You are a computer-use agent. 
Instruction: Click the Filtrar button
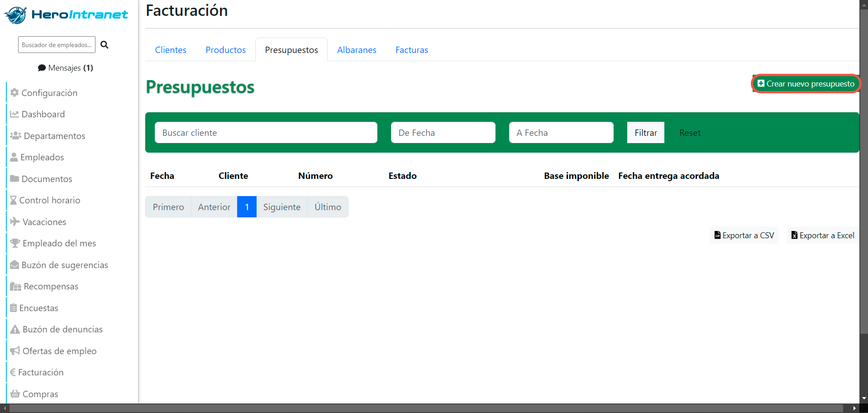click(x=645, y=133)
